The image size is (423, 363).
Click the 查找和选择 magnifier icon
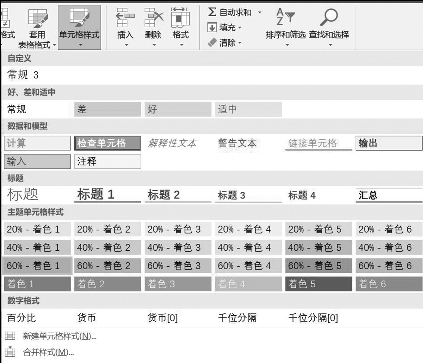point(329,17)
